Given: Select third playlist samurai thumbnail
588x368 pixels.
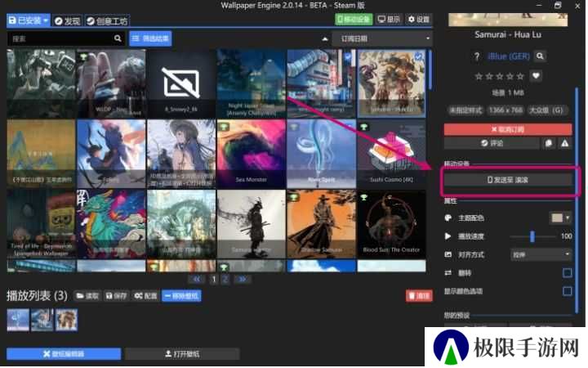Looking at the screenshot, I should tap(66, 320).
